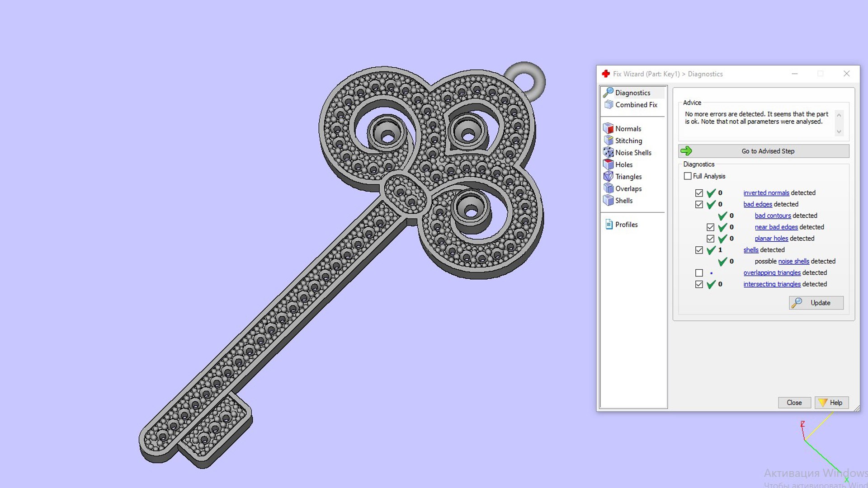Open the Profiles document icon

pos(609,225)
